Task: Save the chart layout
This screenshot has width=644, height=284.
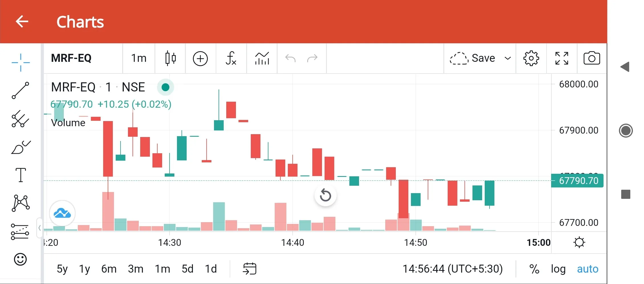Action: (472, 58)
